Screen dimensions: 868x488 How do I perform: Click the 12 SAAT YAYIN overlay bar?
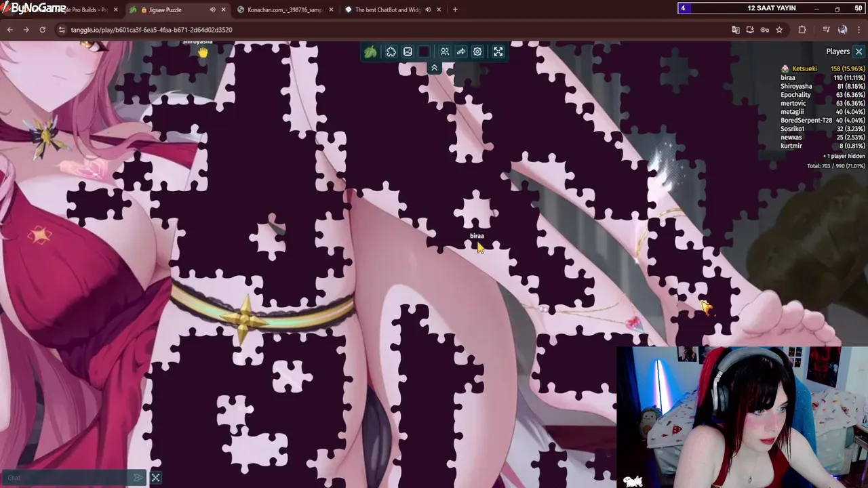pyautogui.click(x=771, y=8)
